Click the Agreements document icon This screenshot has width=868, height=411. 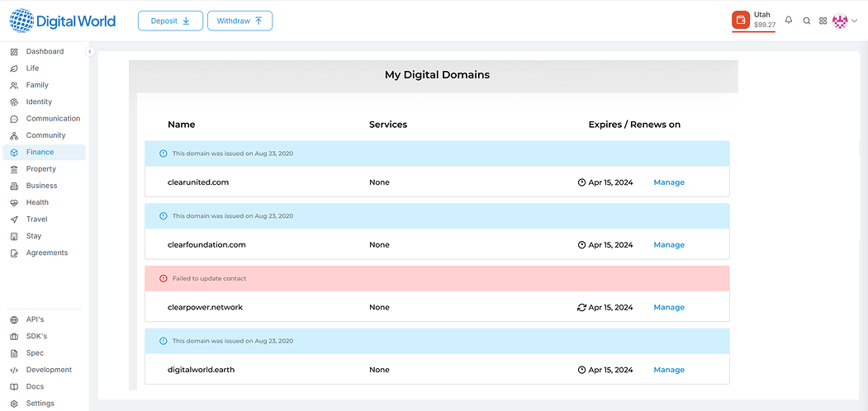click(14, 253)
